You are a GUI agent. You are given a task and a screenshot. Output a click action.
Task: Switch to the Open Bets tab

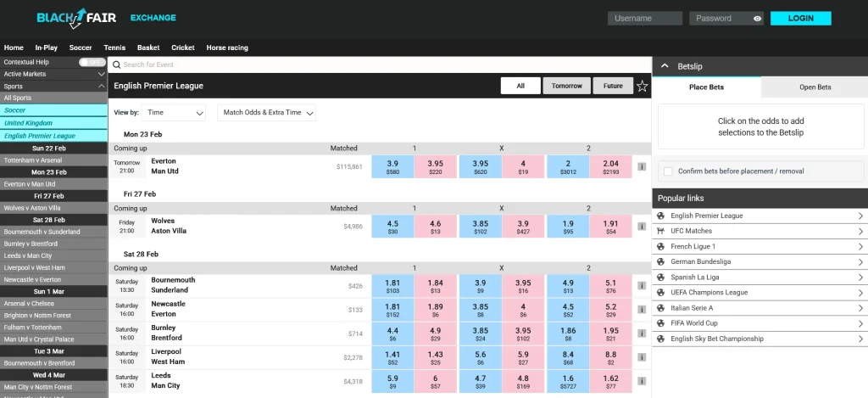[x=815, y=87]
